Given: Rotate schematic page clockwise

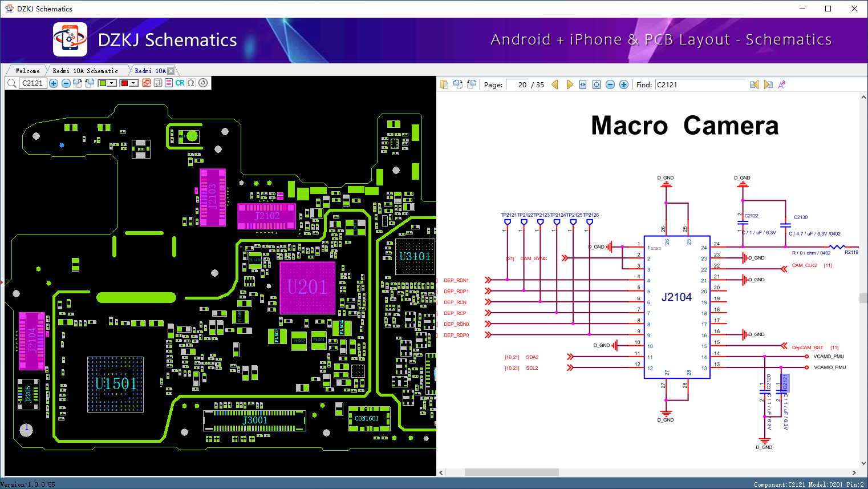Looking at the screenshot, I should tap(458, 84).
